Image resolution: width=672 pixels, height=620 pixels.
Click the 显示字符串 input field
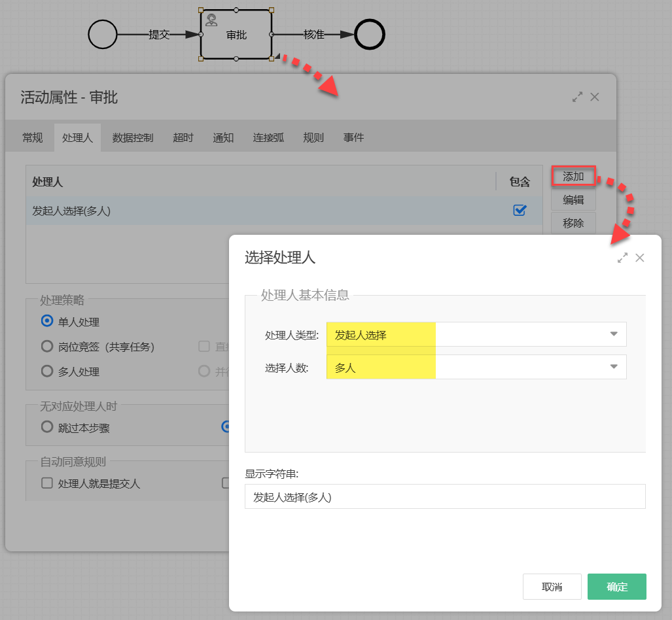(445, 496)
